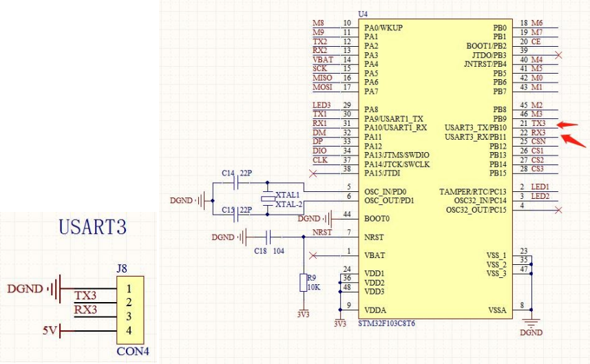The width and height of the screenshot is (590, 364).
Task: Click the no-connect cross on VBAT pin 1
Action: pyautogui.click(x=313, y=256)
